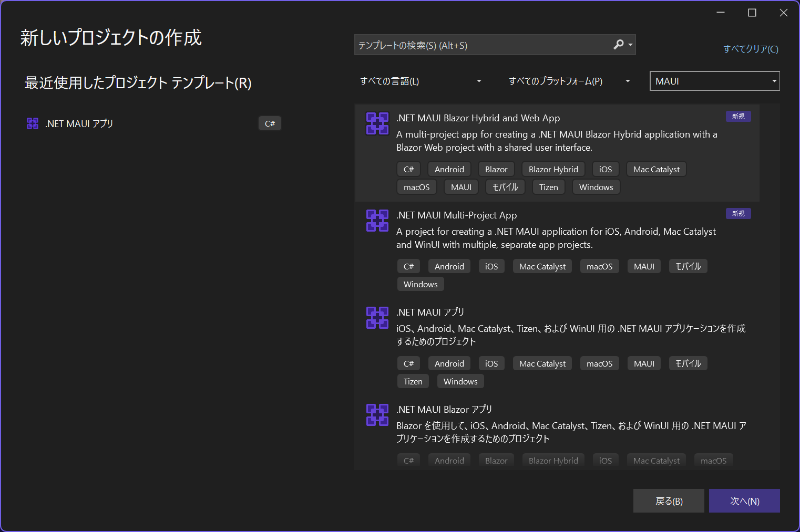
Task: Click the Blazor Hybrid tag on the first template
Action: point(553,169)
